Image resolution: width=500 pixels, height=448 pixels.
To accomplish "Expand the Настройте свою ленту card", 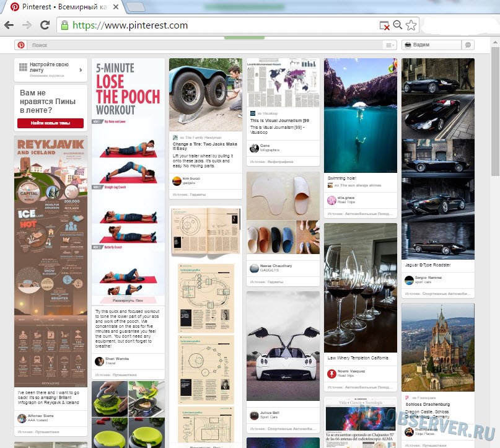I will tap(51, 70).
